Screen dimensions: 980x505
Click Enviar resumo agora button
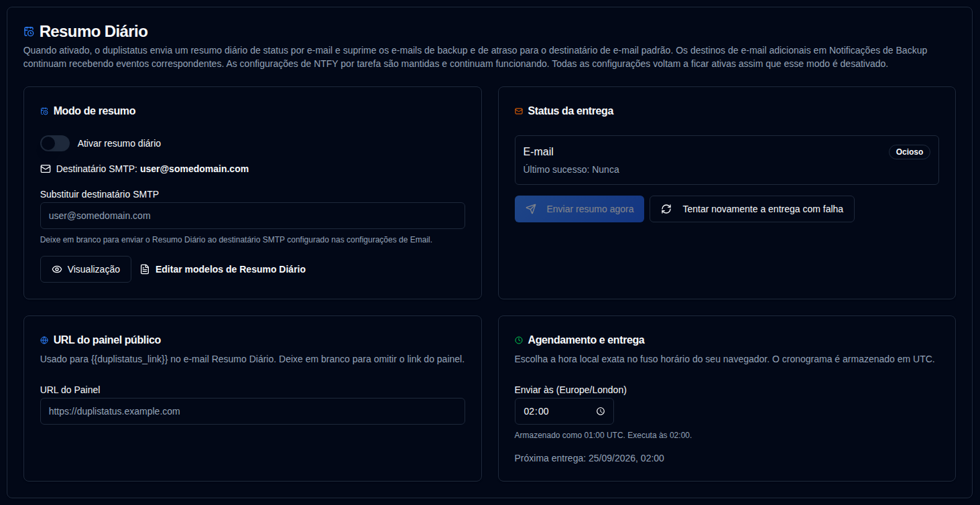579,209
